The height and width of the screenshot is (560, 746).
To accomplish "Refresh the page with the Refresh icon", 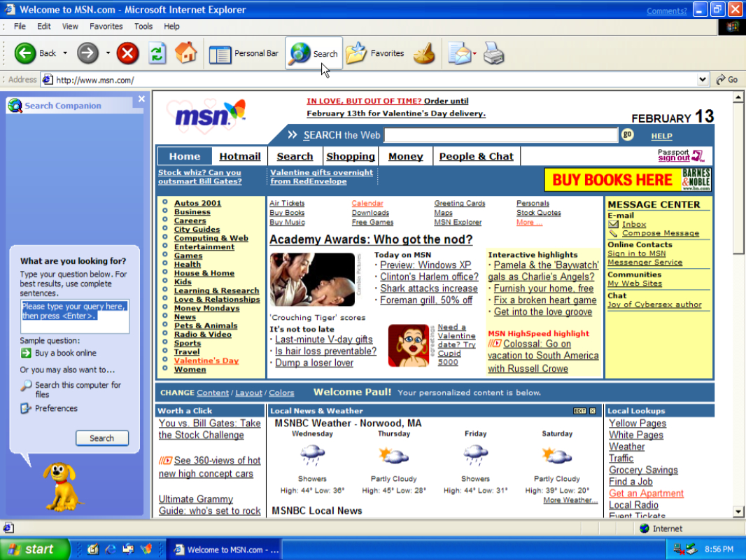I will (157, 53).
